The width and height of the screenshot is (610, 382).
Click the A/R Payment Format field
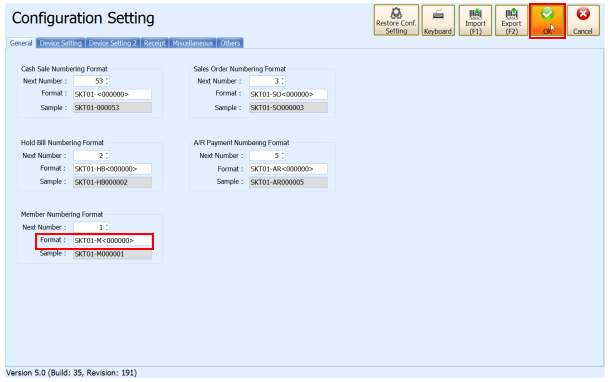pyautogui.click(x=288, y=169)
